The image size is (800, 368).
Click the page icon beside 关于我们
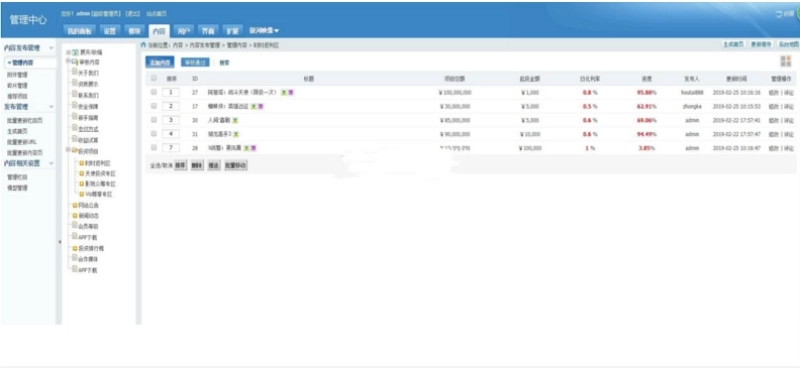75,72
